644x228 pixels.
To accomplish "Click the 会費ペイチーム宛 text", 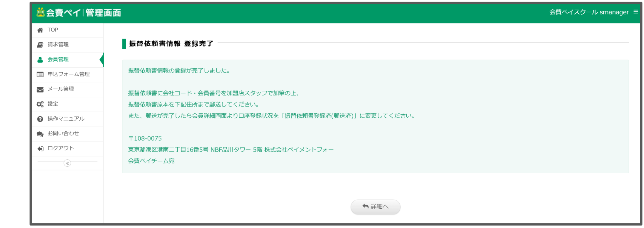I will [151, 161].
